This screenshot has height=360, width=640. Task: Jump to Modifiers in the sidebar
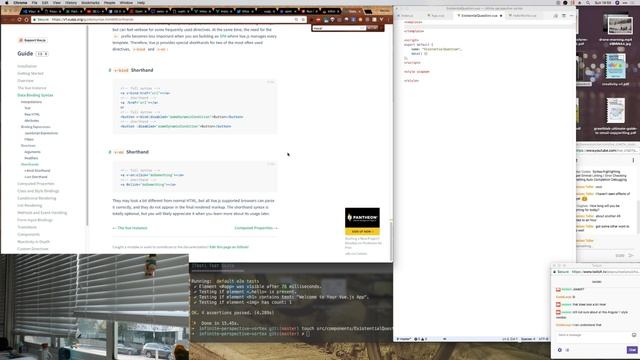point(31,158)
